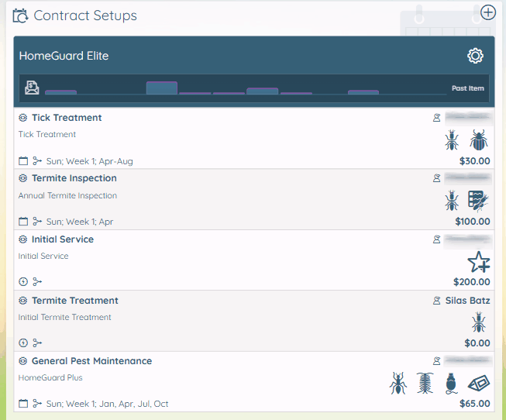Screen dimensions: 506x420
Task: Click the Past Item label
Action: 467,88
